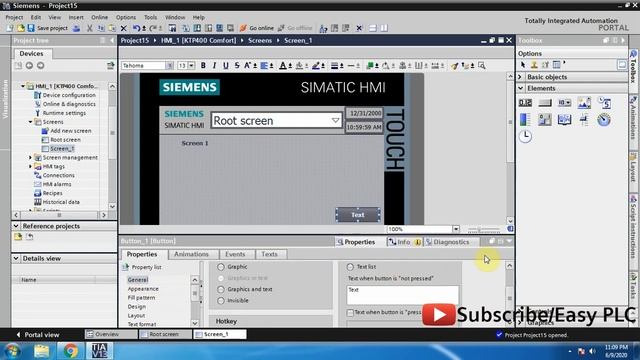Open the Info inspector tab
Image resolution: width=640 pixels, height=360 pixels.
pyautogui.click(x=403, y=242)
